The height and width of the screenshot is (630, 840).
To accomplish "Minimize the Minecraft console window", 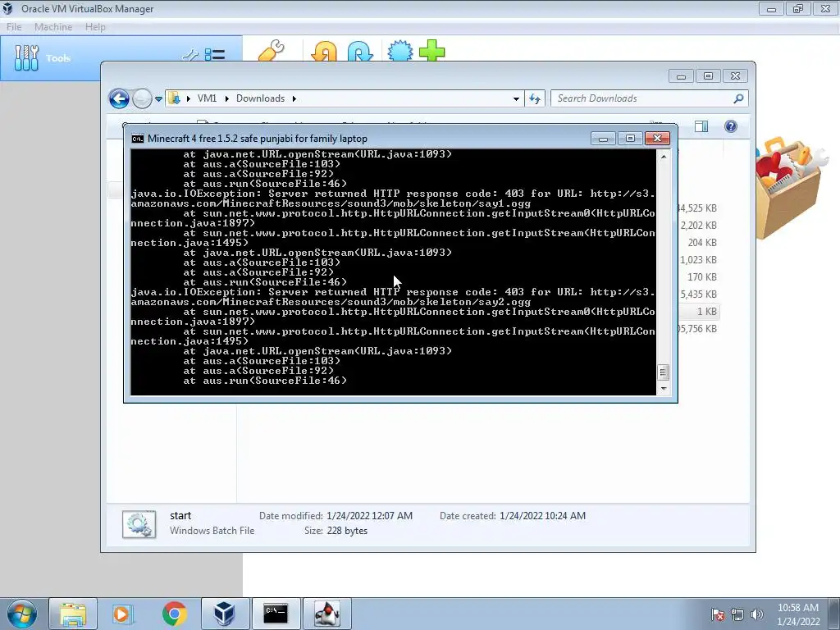I will [603, 139].
